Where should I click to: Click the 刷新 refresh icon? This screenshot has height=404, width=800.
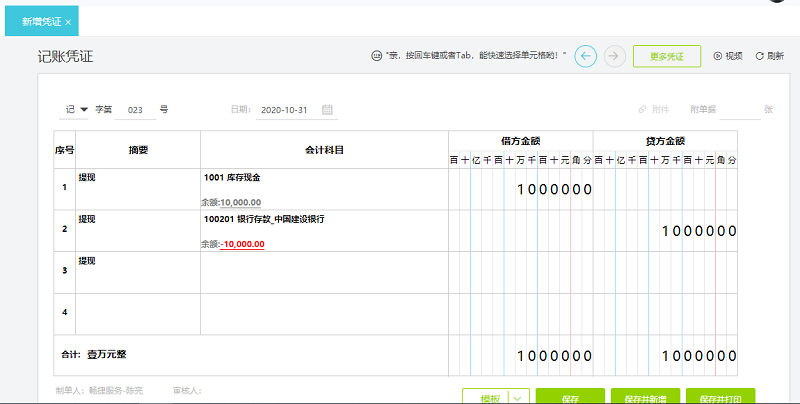coord(760,56)
